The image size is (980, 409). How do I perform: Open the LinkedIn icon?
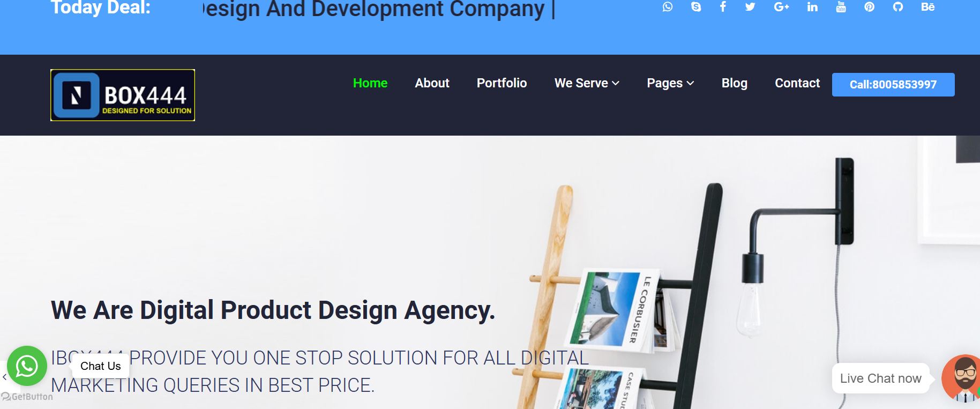tap(812, 7)
